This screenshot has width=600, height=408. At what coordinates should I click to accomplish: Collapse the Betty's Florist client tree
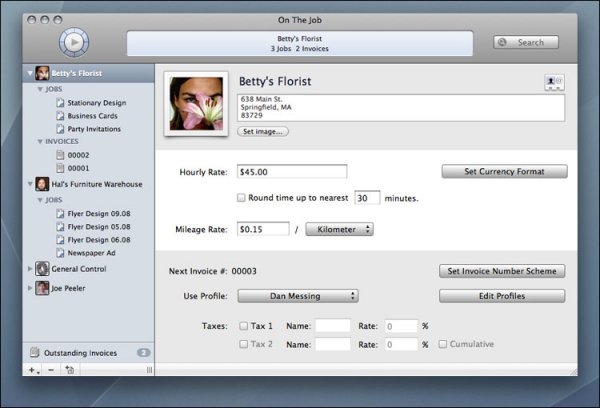point(30,73)
